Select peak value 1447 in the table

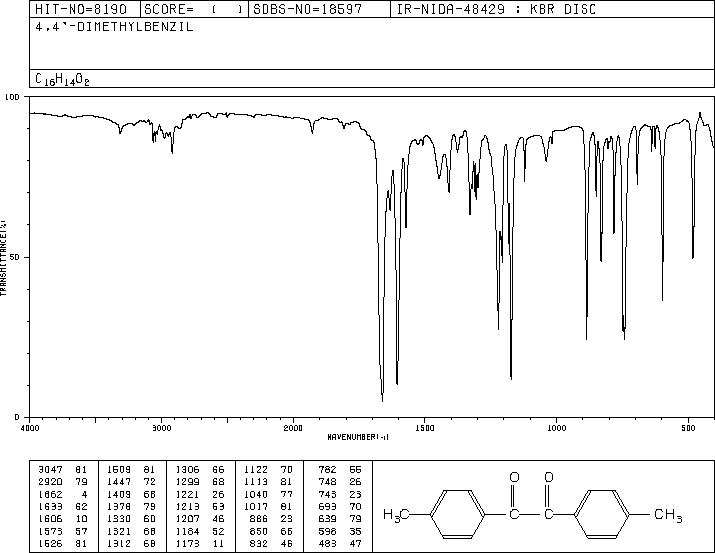[x=119, y=482]
